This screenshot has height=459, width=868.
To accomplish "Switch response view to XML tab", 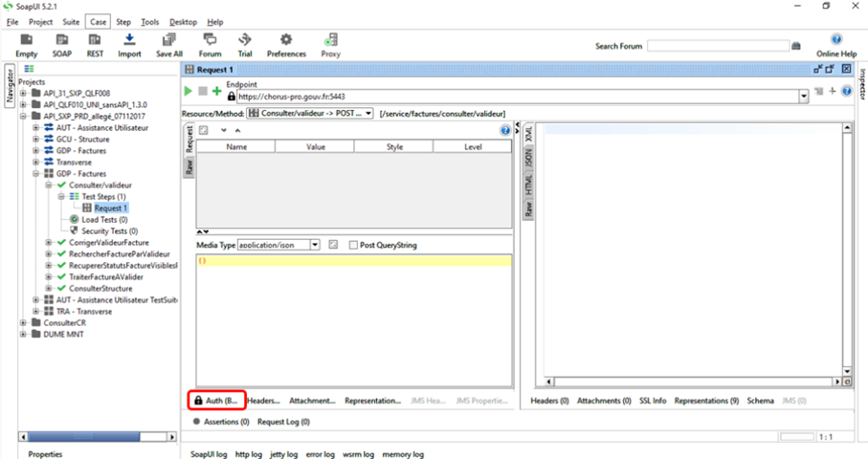I will [x=528, y=134].
